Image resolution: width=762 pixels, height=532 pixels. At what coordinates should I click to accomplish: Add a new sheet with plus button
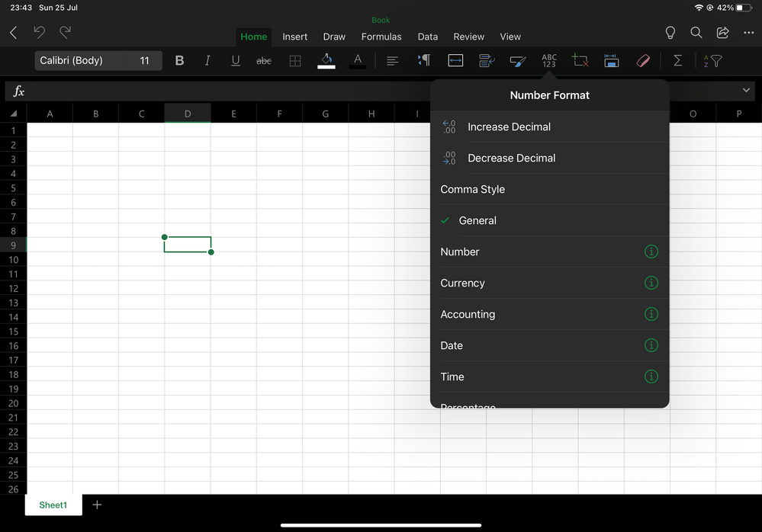pos(97,505)
